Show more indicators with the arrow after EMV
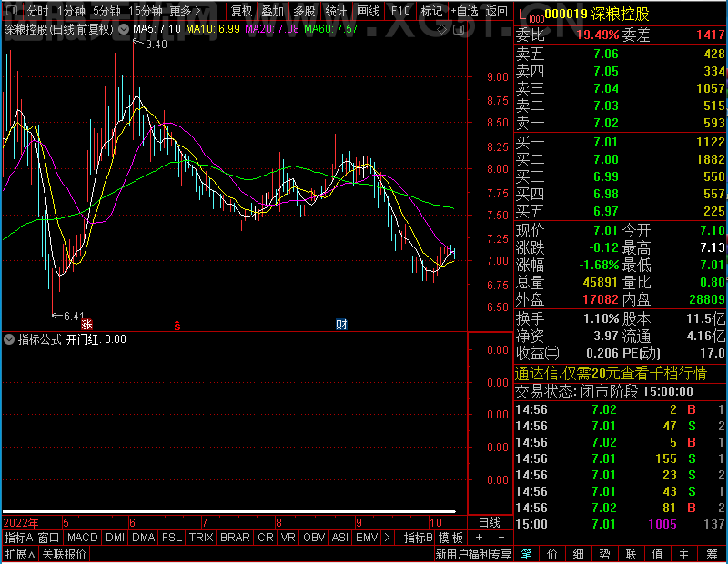The width and height of the screenshot is (728, 564). pyautogui.click(x=388, y=538)
